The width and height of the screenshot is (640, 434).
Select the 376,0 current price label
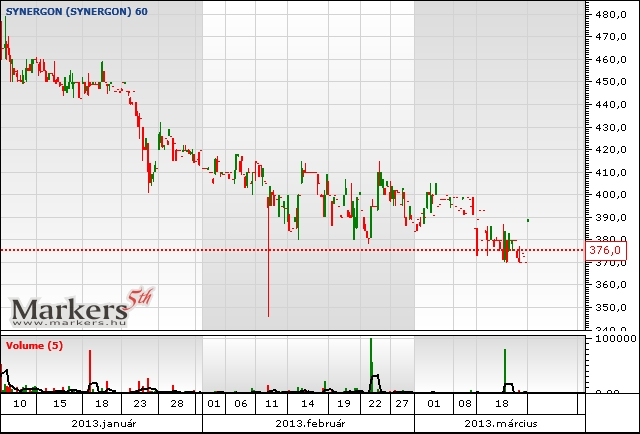[x=606, y=250]
